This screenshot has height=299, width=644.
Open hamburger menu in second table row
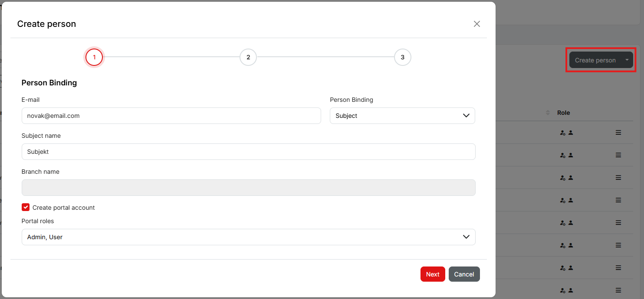(618, 155)
